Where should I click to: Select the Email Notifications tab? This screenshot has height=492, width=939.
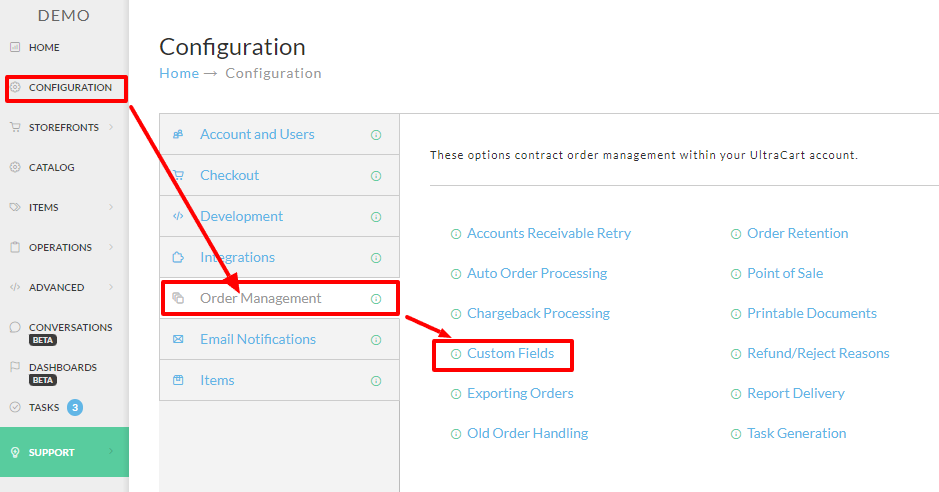click(x=280, y=339)
